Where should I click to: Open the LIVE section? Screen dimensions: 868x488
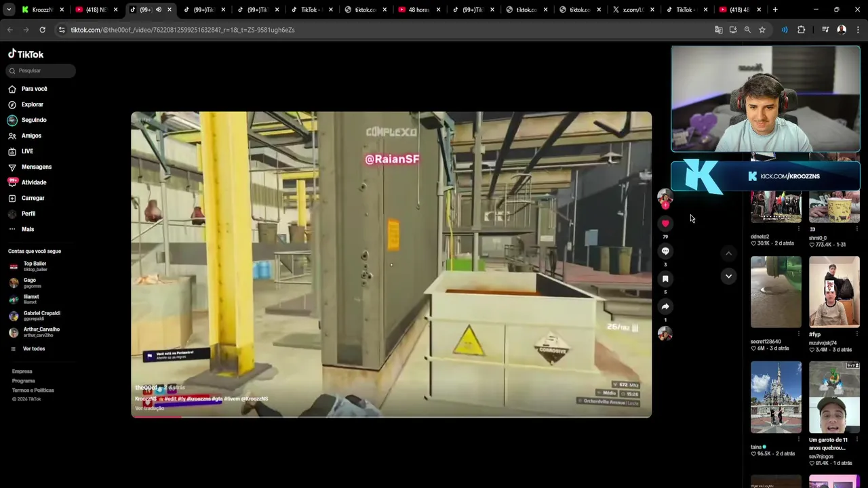click(20, 151)
